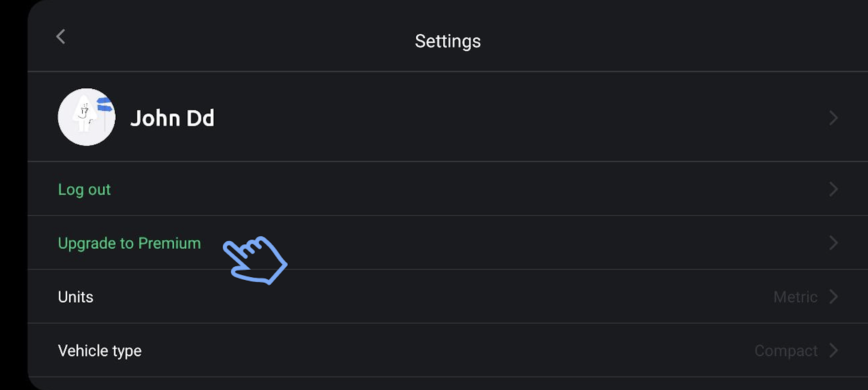Change the Metric units value
Image resolution: width=868 pixels, height=390 pixels.
tap(795, 297)
